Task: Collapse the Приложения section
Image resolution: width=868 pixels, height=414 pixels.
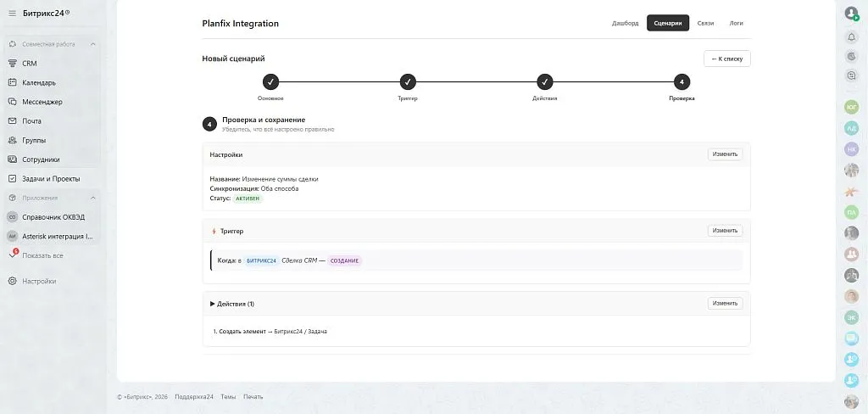Action: [x=93, y=198]
